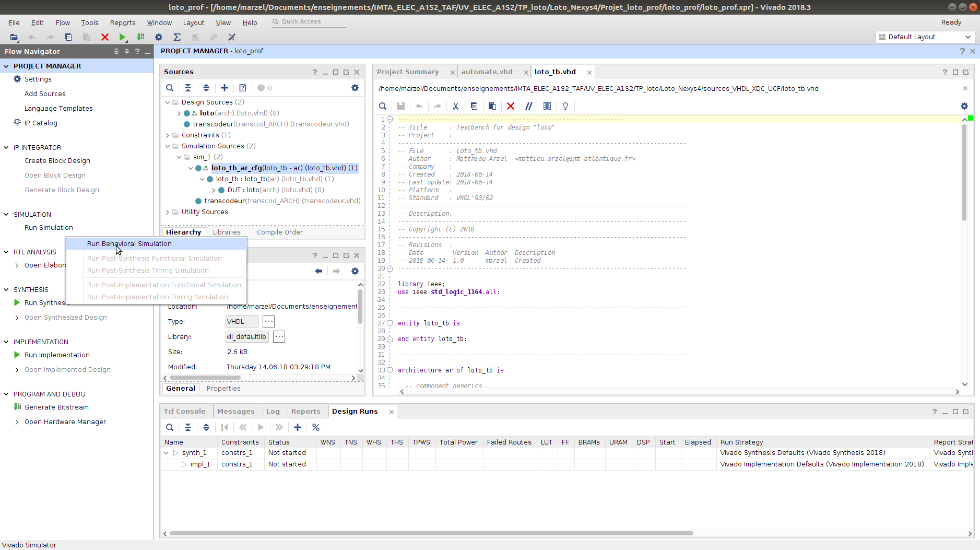Open IP Catalog
This screenshot has width=980, height=550.
41,123
